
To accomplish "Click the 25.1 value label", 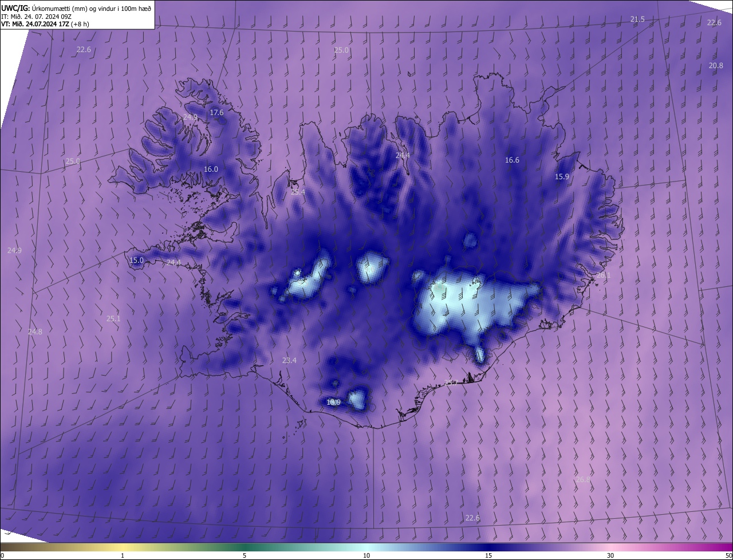I will (x=113, y=318).
